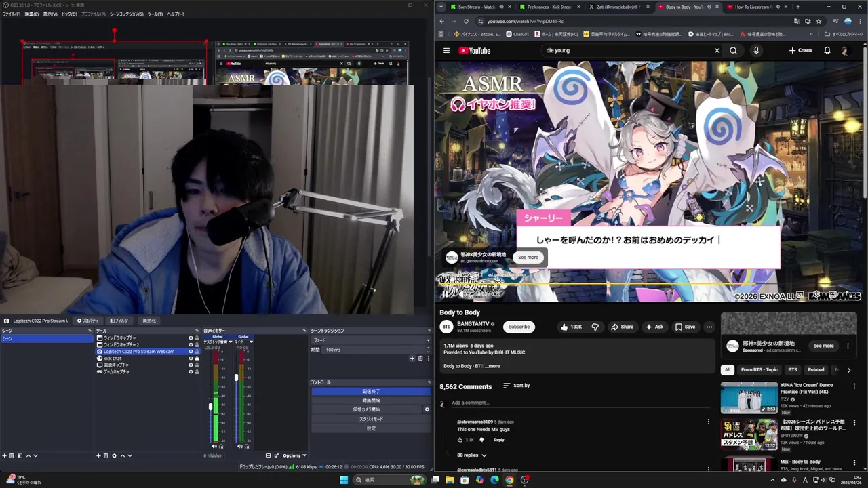Image resolution: width=868 pixels, height=488 pixels.
Task: Click 録画開始 start recording button
Action: click(x=371, y=401)
